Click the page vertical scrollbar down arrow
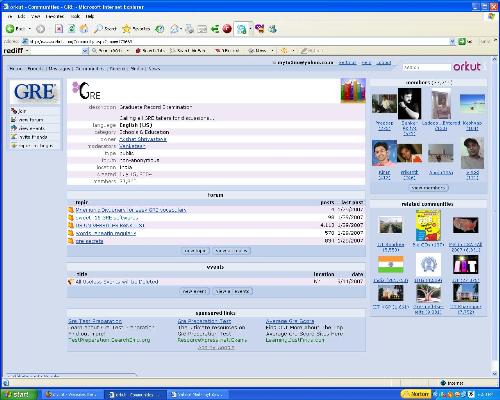 coord(494,374)
